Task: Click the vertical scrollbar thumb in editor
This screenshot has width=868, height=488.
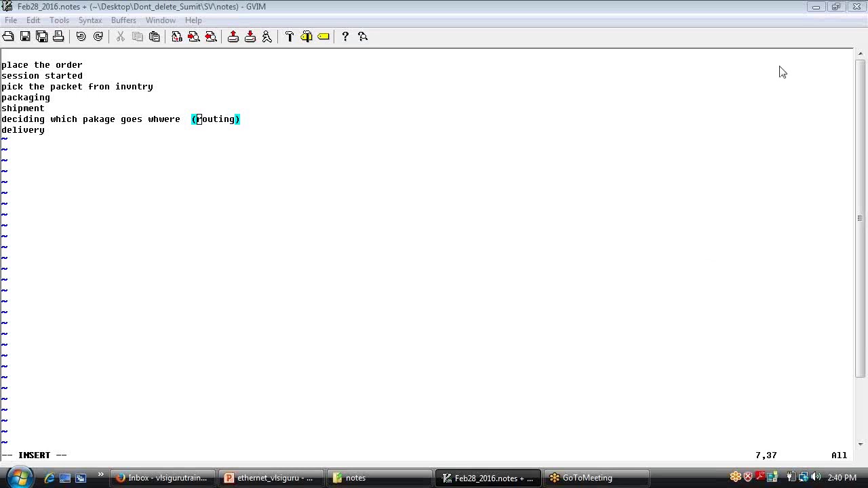Action: point(860,218)
